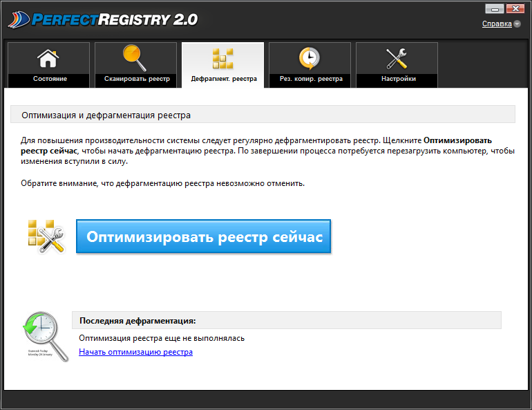Open the Справка help link
The height and width of the screenshot is (410, 532).
(497, 24)
